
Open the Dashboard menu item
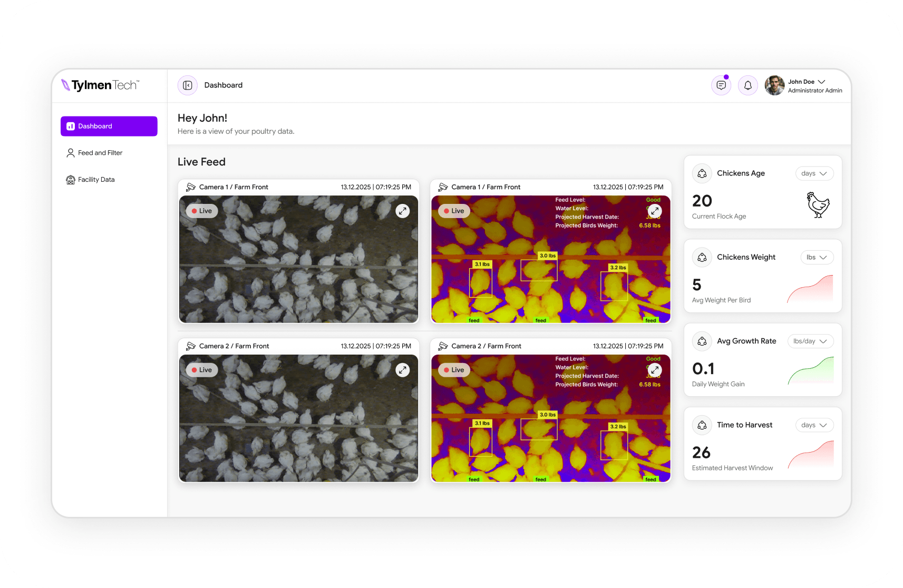tap(109, 126)
